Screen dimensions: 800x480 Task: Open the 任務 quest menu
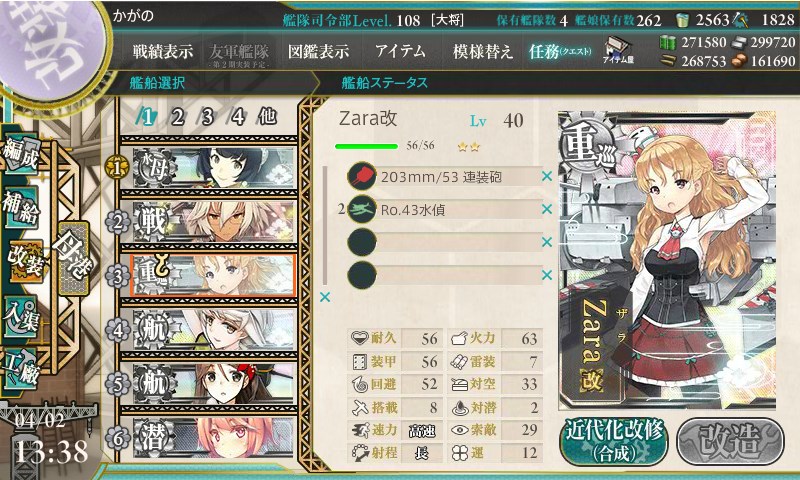pyautogui.click(x=560, y=52)
